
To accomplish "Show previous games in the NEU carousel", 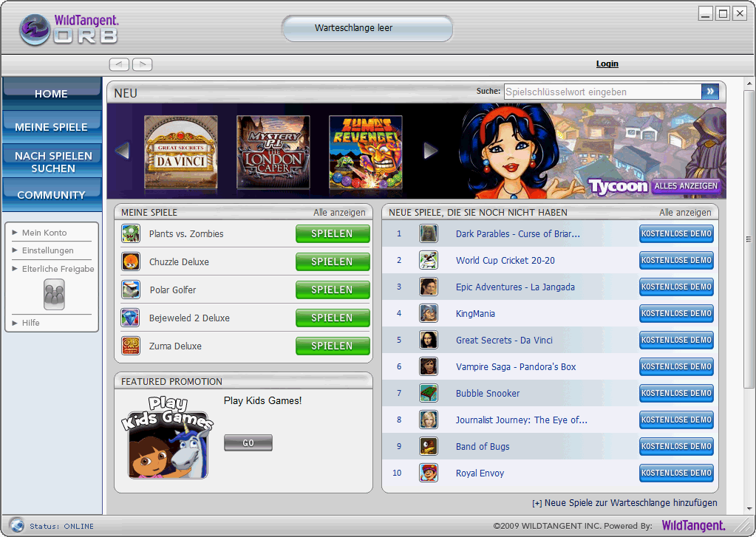I will point(123,151).
